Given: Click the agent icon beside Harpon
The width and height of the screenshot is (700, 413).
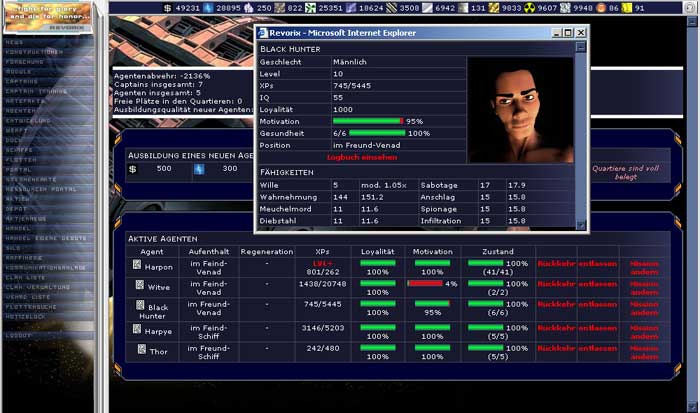Looking at the screenshot, I should point(138,265).
